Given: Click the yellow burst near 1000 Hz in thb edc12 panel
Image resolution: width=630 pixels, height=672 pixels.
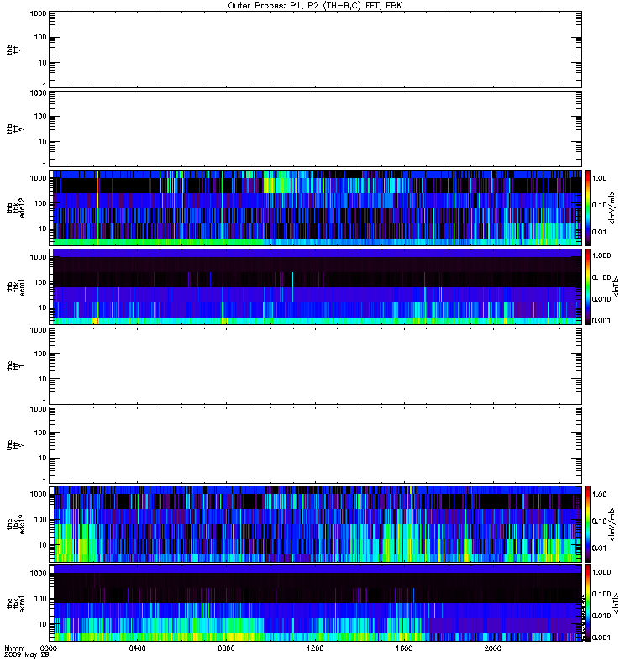Looking at the screenshot, I should (x=269, y=186).
